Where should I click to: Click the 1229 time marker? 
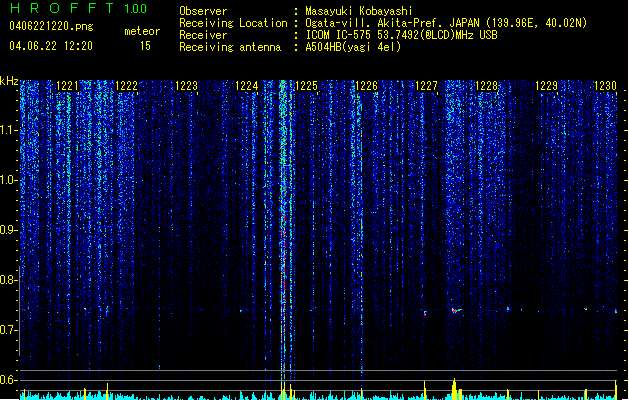(546, 86)
